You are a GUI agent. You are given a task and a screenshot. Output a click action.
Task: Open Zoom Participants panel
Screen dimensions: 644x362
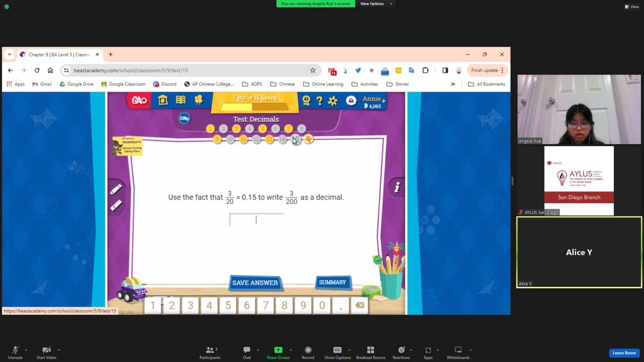[x=210, y=353]
